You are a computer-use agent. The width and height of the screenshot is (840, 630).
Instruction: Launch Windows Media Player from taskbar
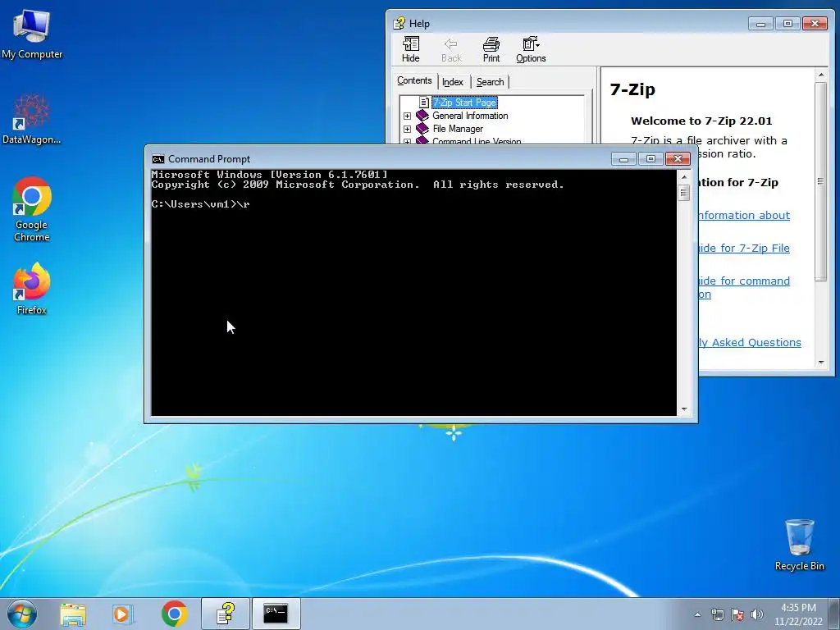click(123, 614)
